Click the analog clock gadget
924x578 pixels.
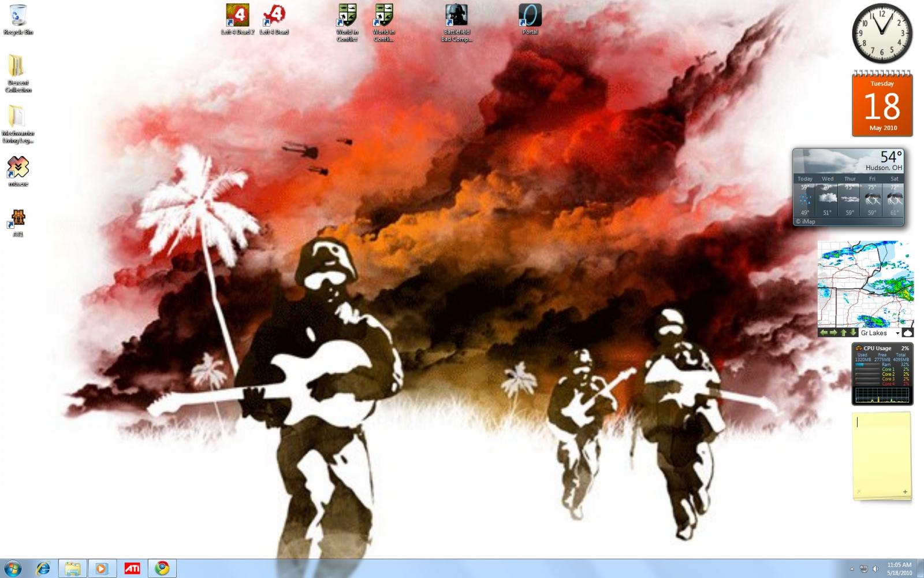[x=882, y=34]
